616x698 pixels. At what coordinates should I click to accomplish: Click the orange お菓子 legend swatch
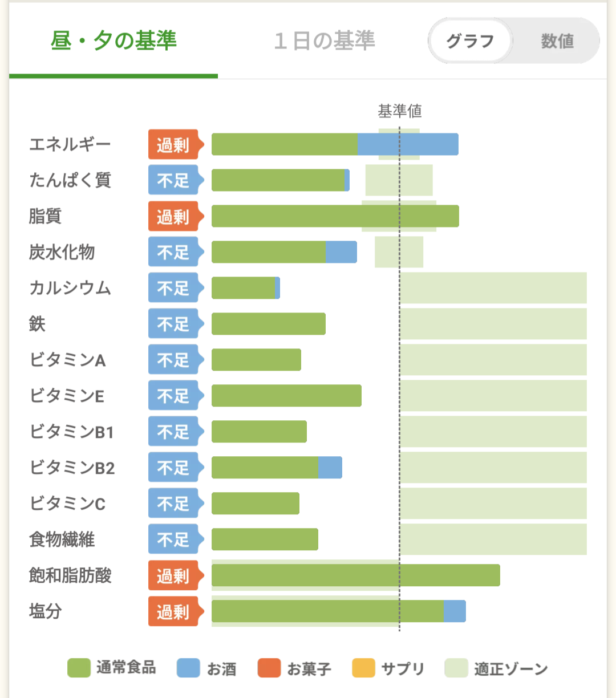tap(269, 668)
